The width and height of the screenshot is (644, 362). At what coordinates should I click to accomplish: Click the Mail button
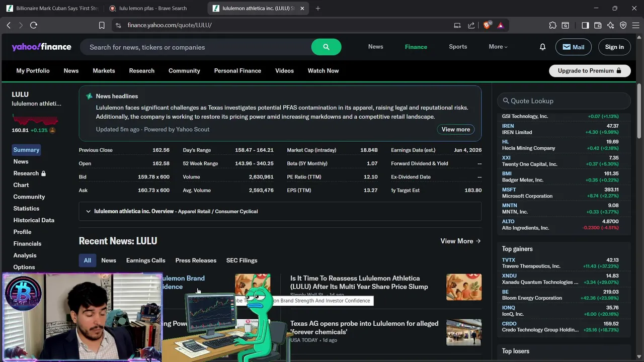tap(574, 47)
